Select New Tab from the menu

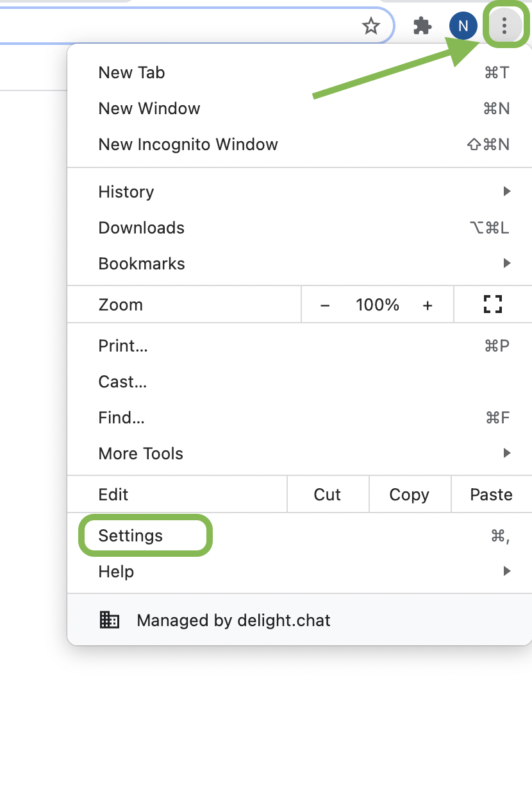(132, 72)
